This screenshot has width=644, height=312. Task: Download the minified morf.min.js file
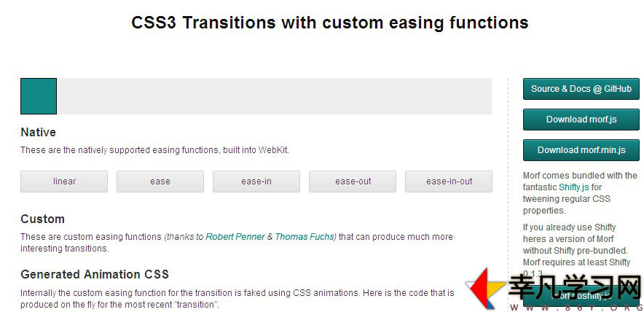pyautogui.click(x=581, y=150)
